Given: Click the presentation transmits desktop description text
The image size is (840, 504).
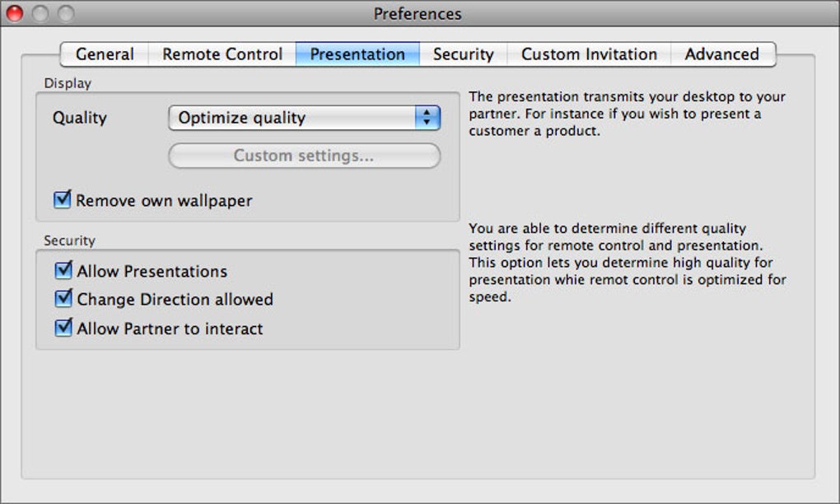Looking at the screenshot, I should click(x=627, y=114).
